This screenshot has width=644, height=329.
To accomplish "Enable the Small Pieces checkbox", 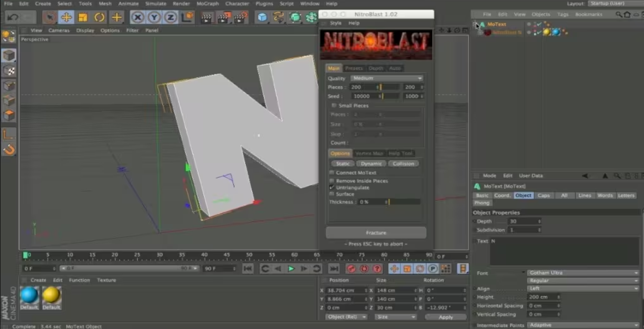I will pyautogui.click(x=334, y=106).
